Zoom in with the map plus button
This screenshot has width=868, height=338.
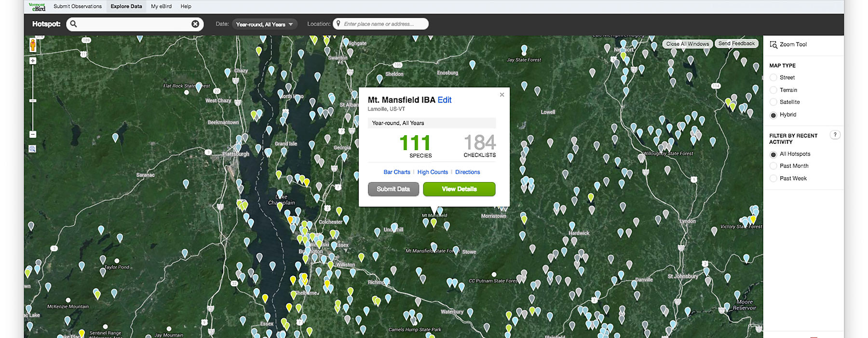pos(33,61)
